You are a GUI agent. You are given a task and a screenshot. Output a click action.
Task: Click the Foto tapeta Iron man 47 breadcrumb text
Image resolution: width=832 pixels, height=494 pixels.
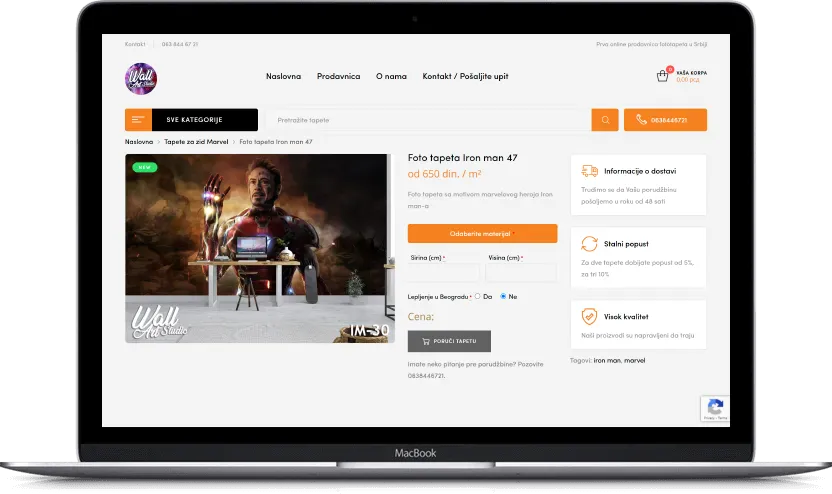coord(276,142)
